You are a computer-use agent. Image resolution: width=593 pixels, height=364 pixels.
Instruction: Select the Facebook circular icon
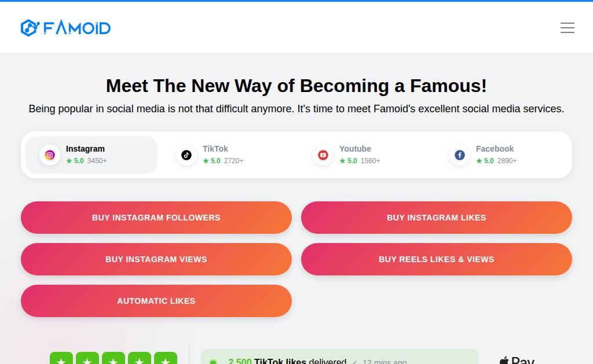coord(460,155)
